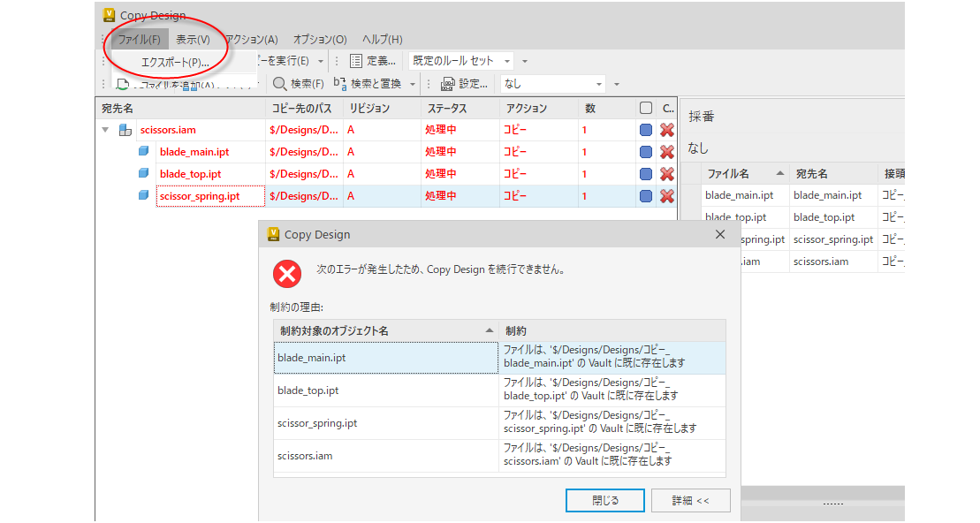Click the アクション column header
The height and width of the screenshot is (523, 980).
(x=539, y=108)
